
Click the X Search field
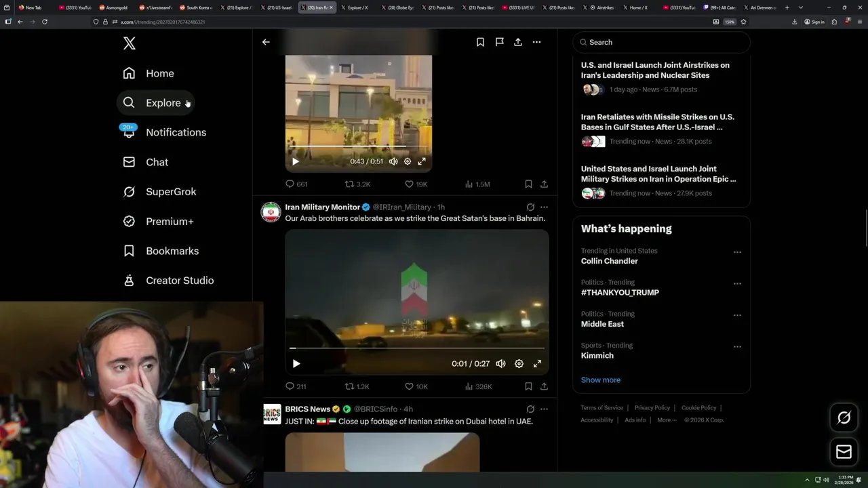tap(662, 42)
